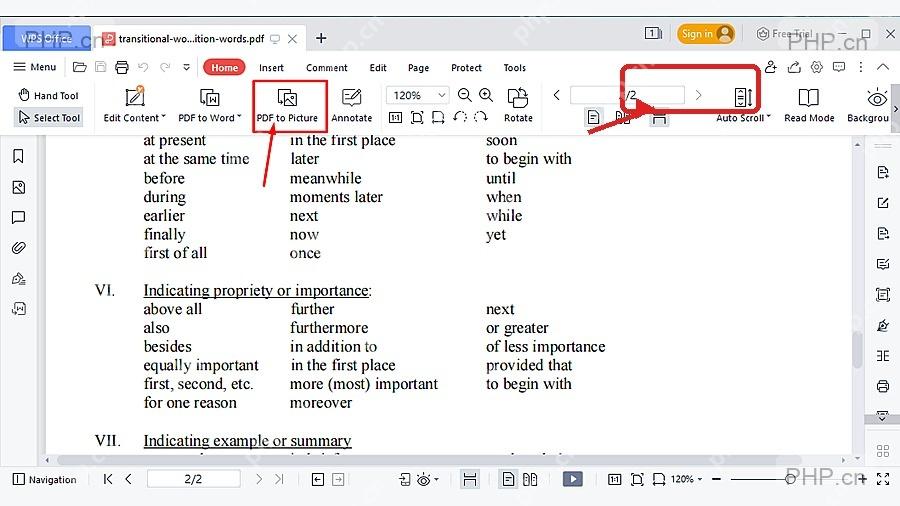The width and height of the screenshot is (900, 506).
Task: Fit width in ribbon view controls
Action: (x=438, y=118)
